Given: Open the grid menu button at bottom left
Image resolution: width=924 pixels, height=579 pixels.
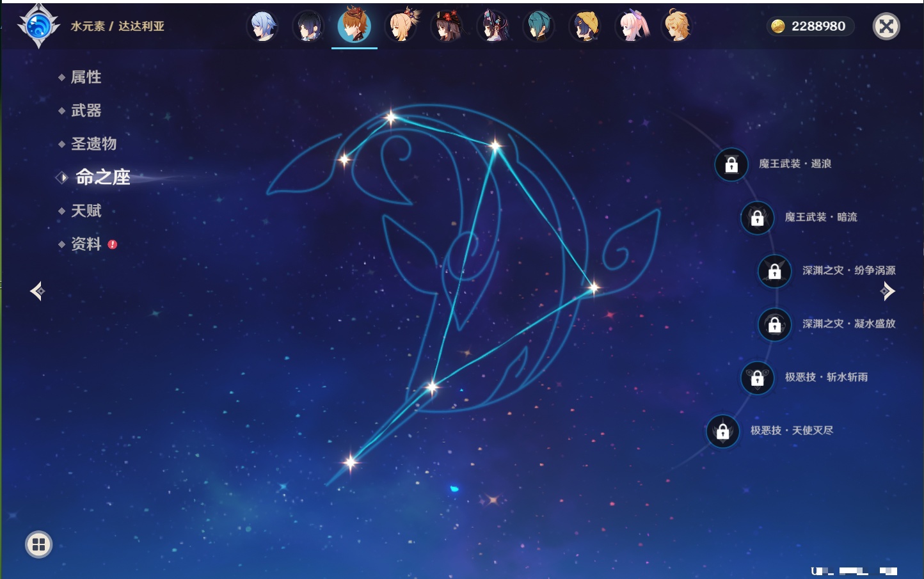Looking at the screenshot, I should click(38, 544).
